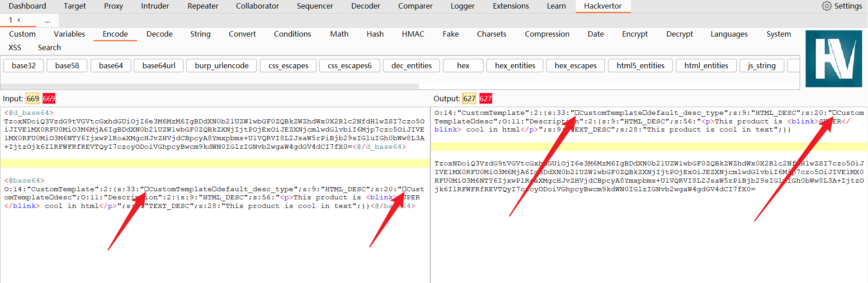
Task: Open the Comparer tab
Action: tap(415, 6)
